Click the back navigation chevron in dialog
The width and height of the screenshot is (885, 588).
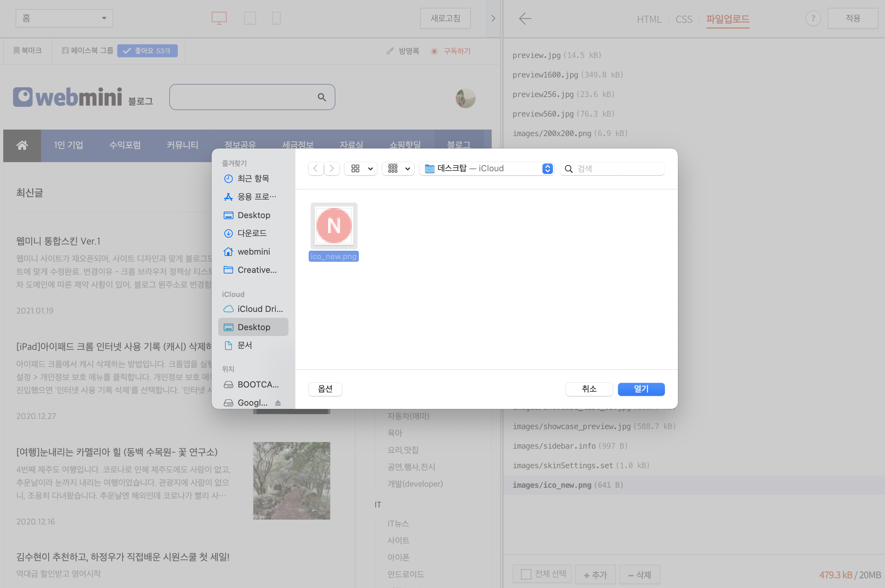click(x=316, y=169)
